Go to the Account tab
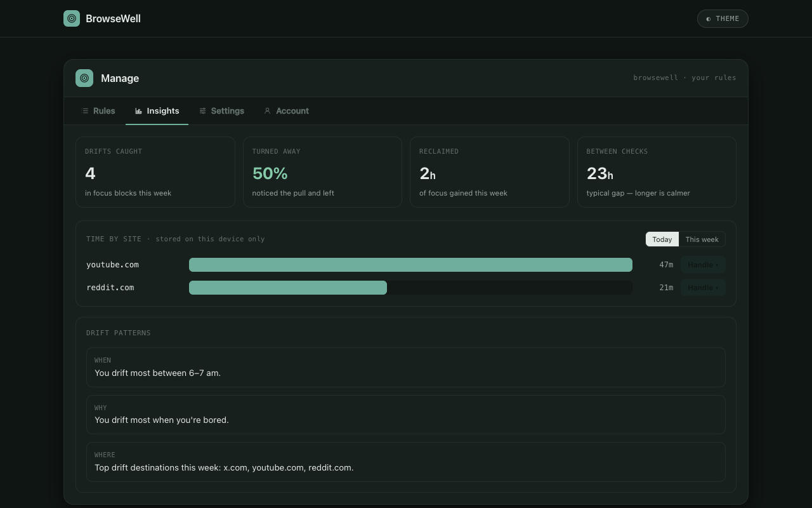The height and width of the screenshot is (508, 812). [286, 110]
